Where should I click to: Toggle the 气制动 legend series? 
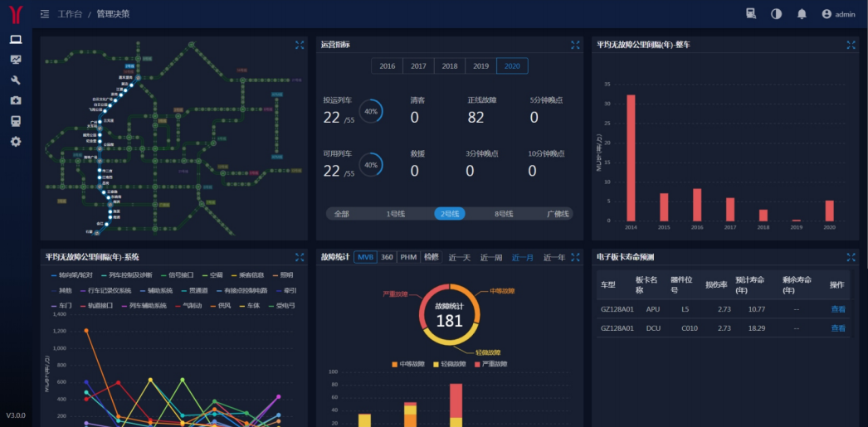[x=188, y=305]
